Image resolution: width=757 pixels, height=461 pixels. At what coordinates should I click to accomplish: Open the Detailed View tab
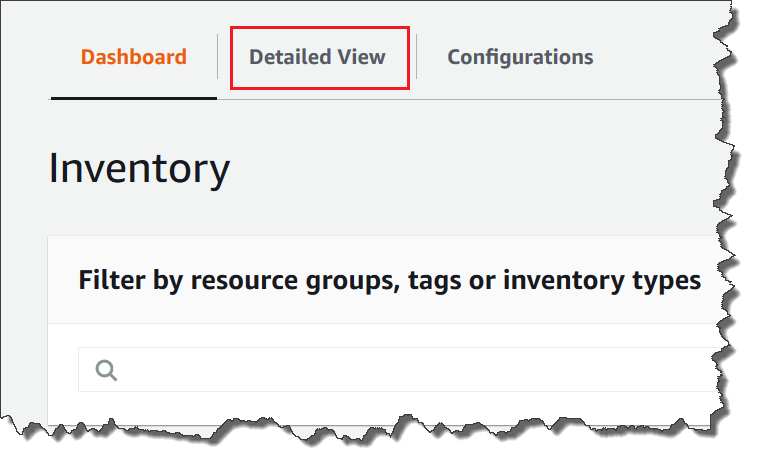point(317,57)
